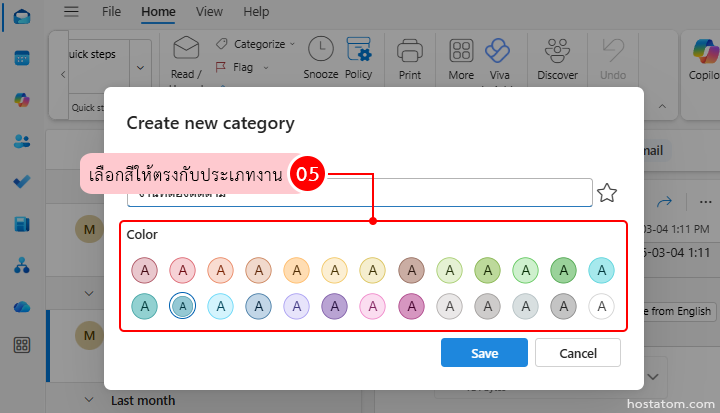Select the dark green swatch just before the cyan one
The width and height of the screenshot is (720, 413).
click(563, 270)
